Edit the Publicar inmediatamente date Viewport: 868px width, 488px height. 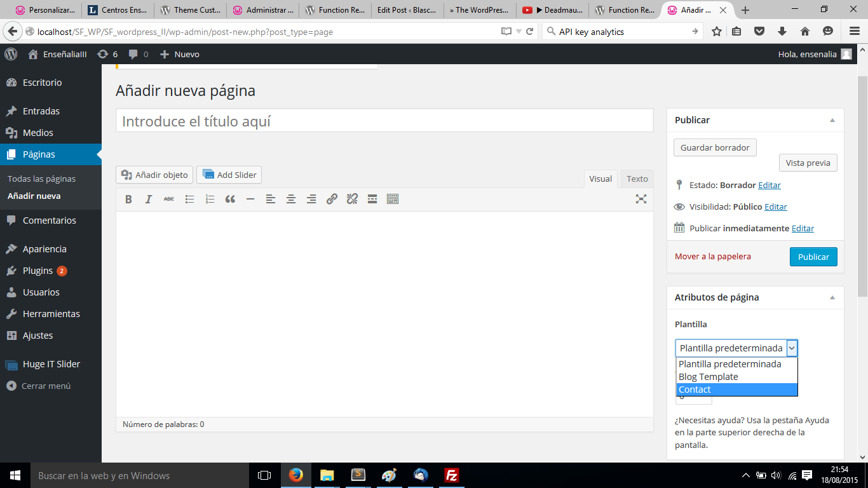[803, 228]
